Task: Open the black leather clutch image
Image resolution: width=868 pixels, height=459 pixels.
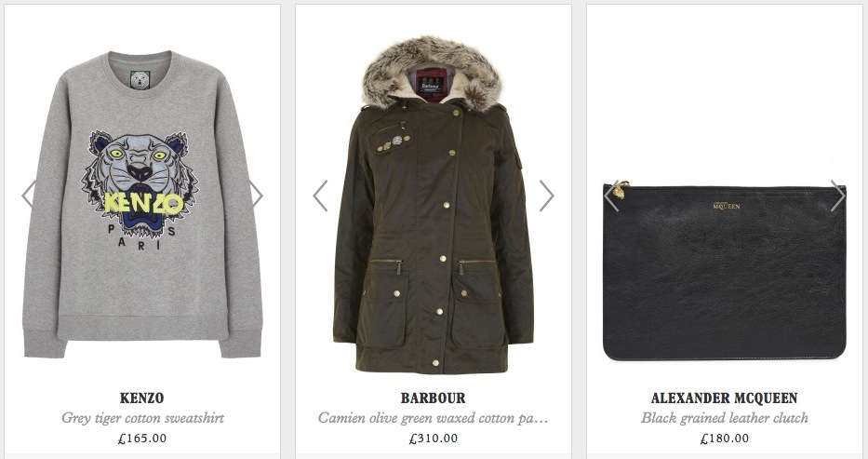Action: coord(724,271)
